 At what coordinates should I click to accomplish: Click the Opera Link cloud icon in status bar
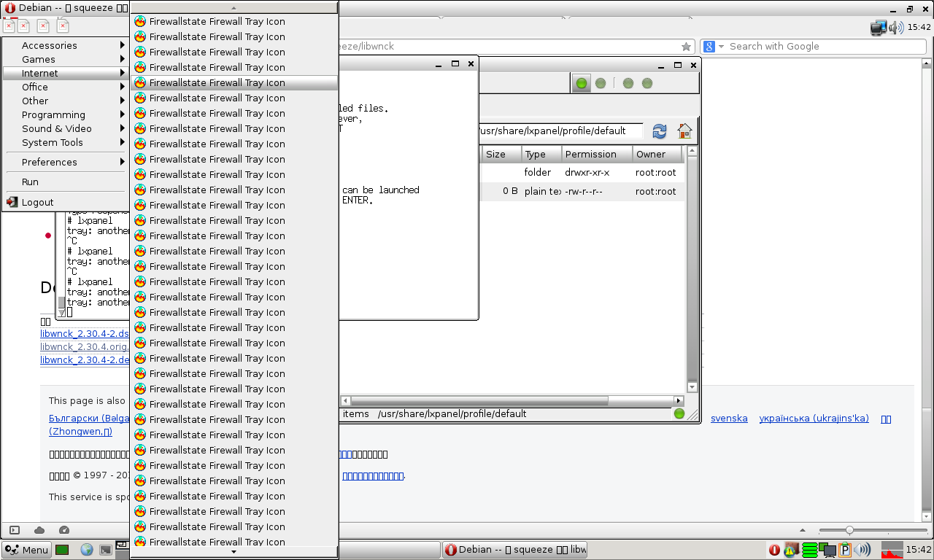(x=39, y=530)
